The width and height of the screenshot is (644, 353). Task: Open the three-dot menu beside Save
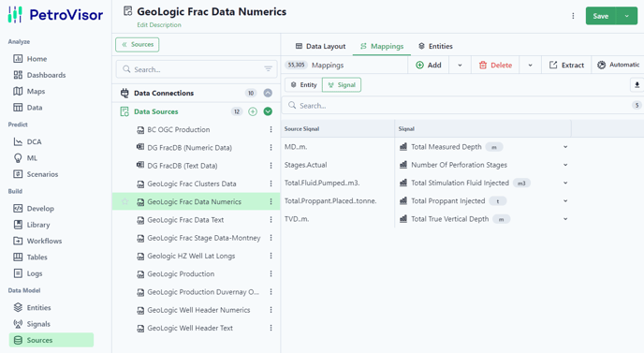[573, 16]
